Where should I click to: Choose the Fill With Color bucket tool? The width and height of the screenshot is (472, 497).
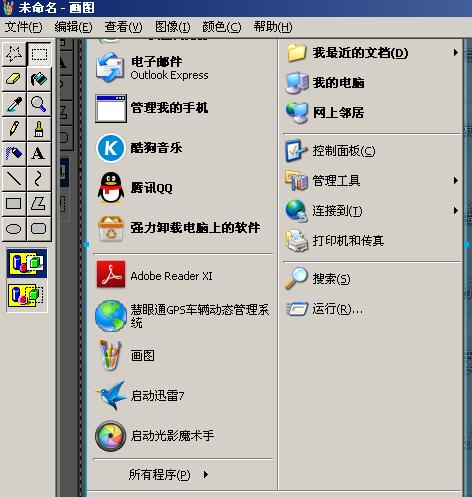[39, 79]
